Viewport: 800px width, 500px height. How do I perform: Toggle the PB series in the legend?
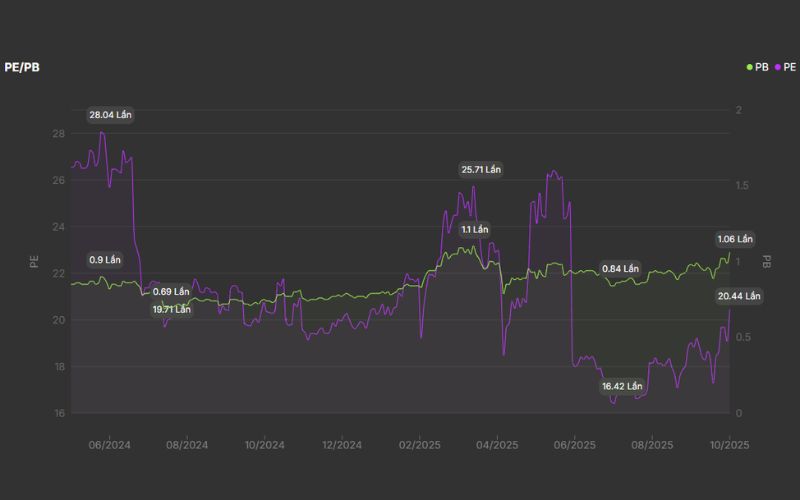(x=761, y=67)
